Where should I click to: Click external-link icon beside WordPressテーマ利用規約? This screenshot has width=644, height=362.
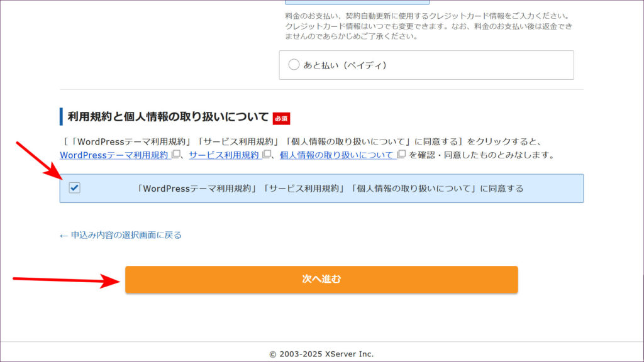pos(176,155)
